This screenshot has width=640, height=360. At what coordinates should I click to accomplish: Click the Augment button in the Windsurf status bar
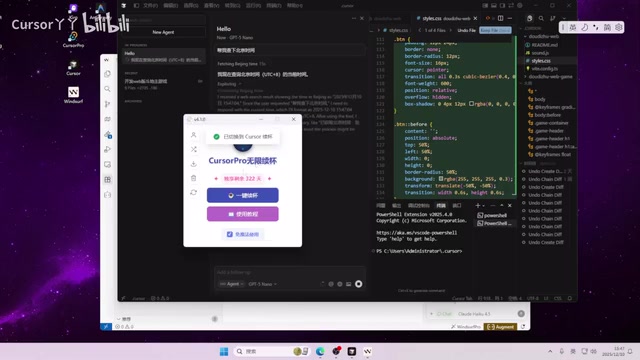click(501, 327)
